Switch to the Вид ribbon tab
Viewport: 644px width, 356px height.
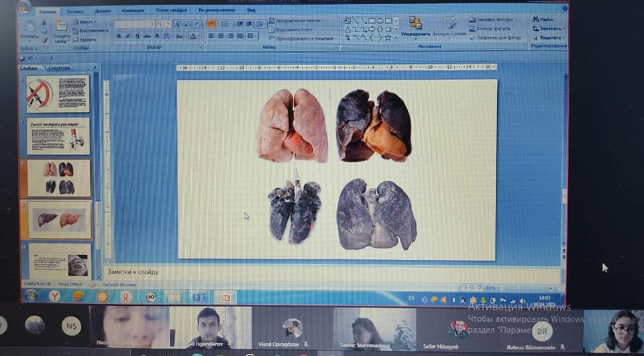252,10
